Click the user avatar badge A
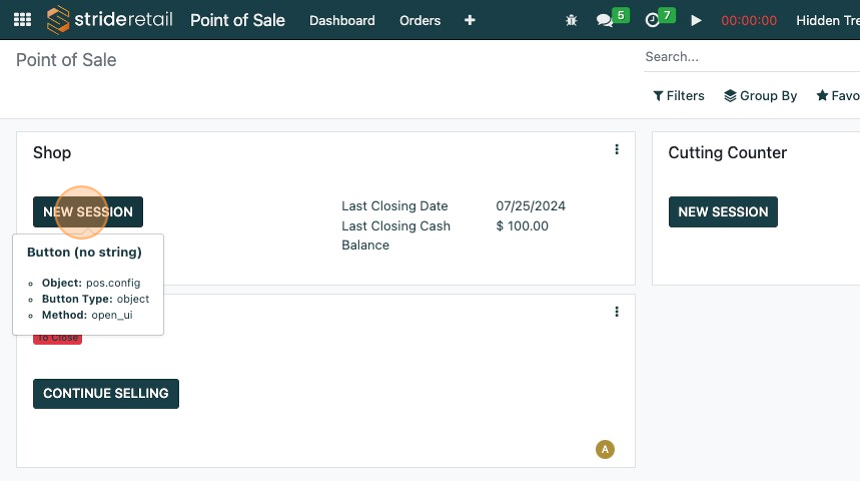This screenshot has height=481, width=860. (x=605, y=449)
